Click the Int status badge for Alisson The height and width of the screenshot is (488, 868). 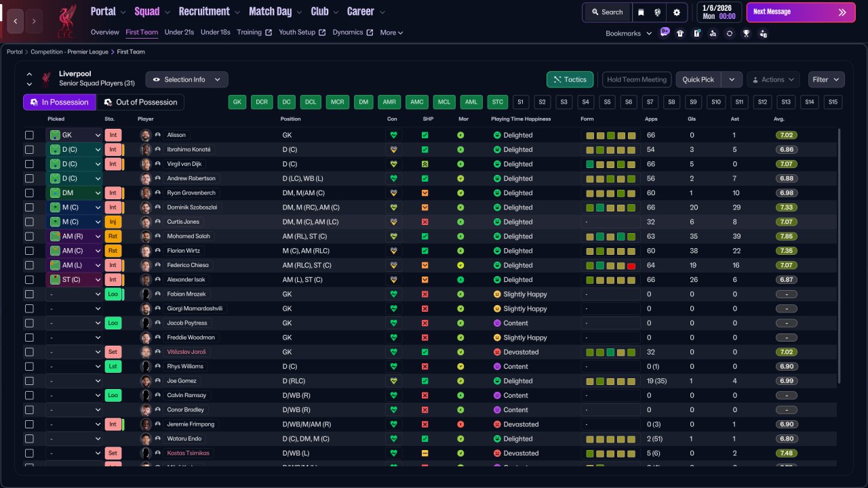pyautogui.click(x=113, y=135)
